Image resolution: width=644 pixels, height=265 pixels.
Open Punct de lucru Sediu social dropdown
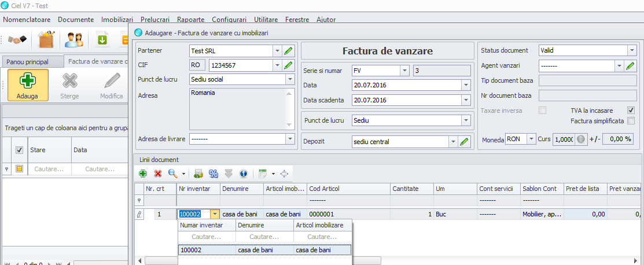[x=290, y=79]
